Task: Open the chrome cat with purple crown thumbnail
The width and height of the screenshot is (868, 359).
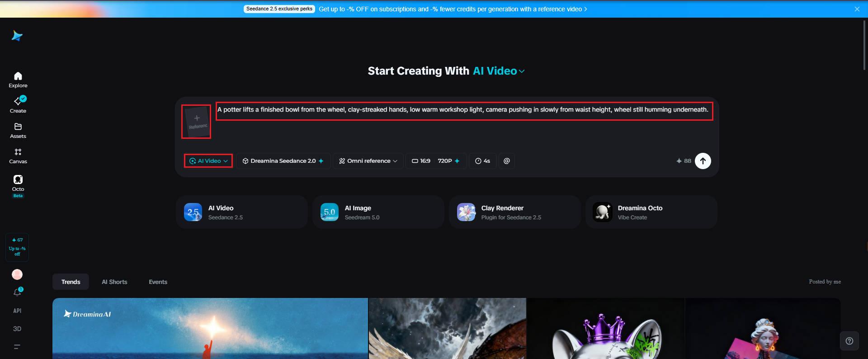Action: point(606,329)
